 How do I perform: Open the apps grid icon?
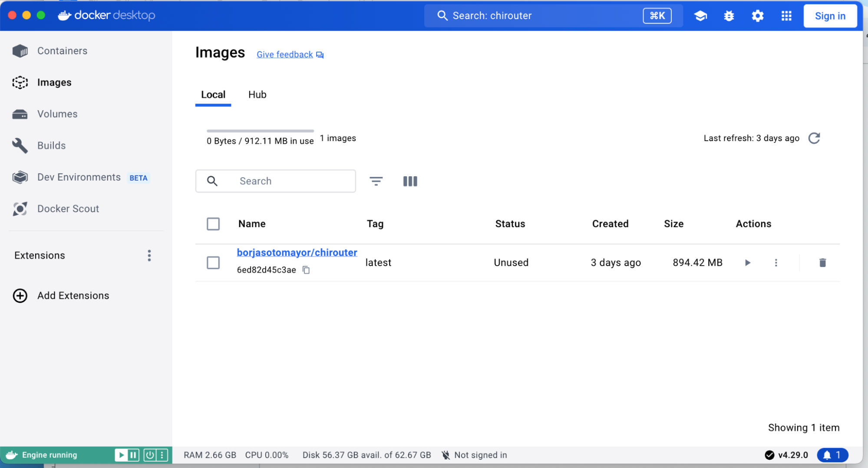pyautogui.click(x=786, y=16)
